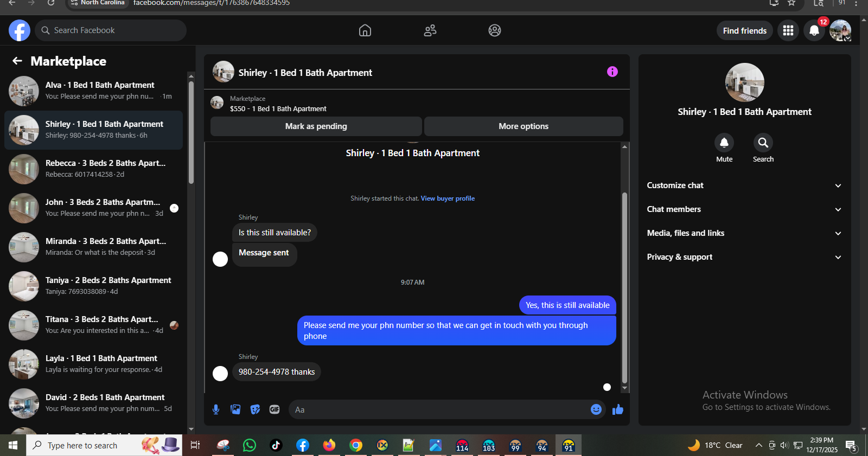Open Taniya 2 Beds 2 Baths chat
The height and width of the screenshot is (456, 868).
(x=93, y=286)
